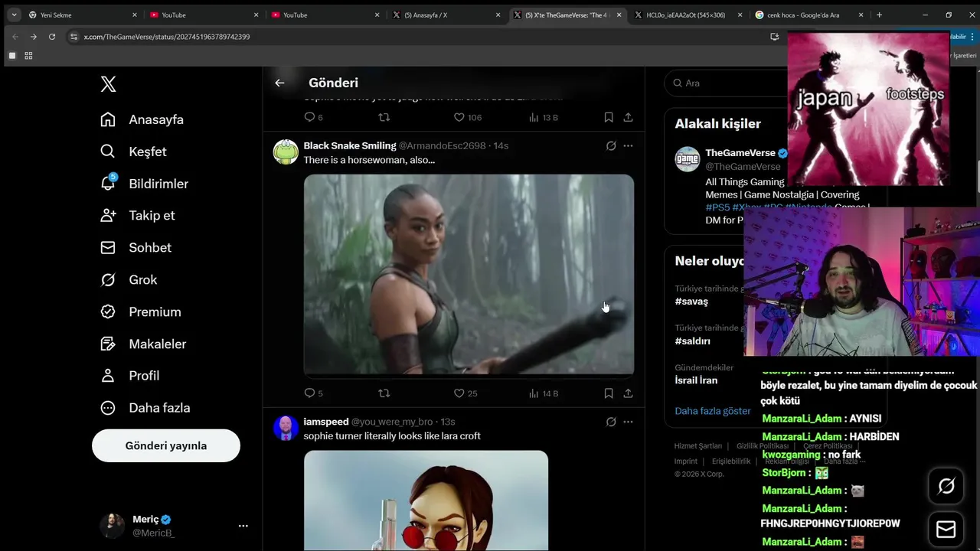Viewport: 980px width, 551px height.
Task: Open the floating messages envelope button
Action: pyautogui.click(x=946, y=530)
